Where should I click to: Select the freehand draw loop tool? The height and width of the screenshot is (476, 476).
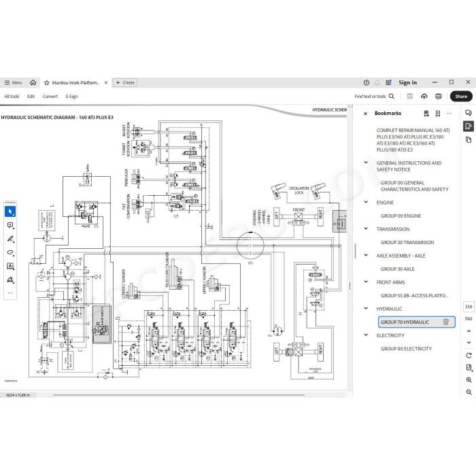10,252
